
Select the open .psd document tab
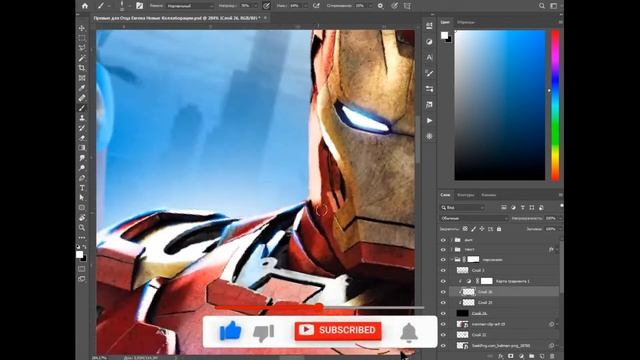[x=176, y=18]
